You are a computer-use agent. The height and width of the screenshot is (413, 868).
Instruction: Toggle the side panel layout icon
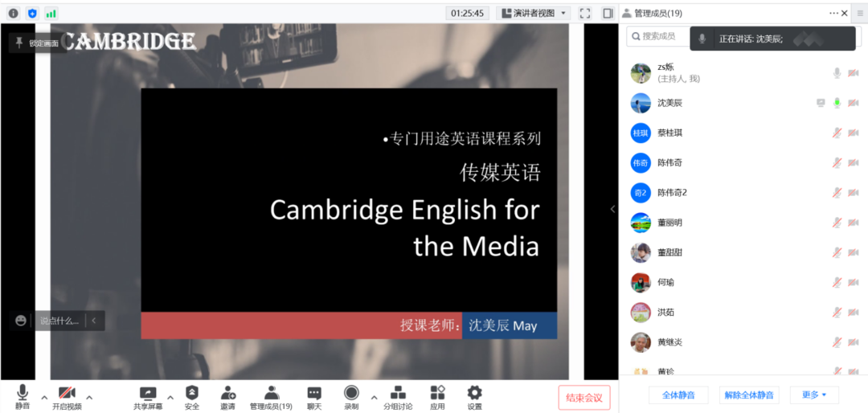pos(608,13)
